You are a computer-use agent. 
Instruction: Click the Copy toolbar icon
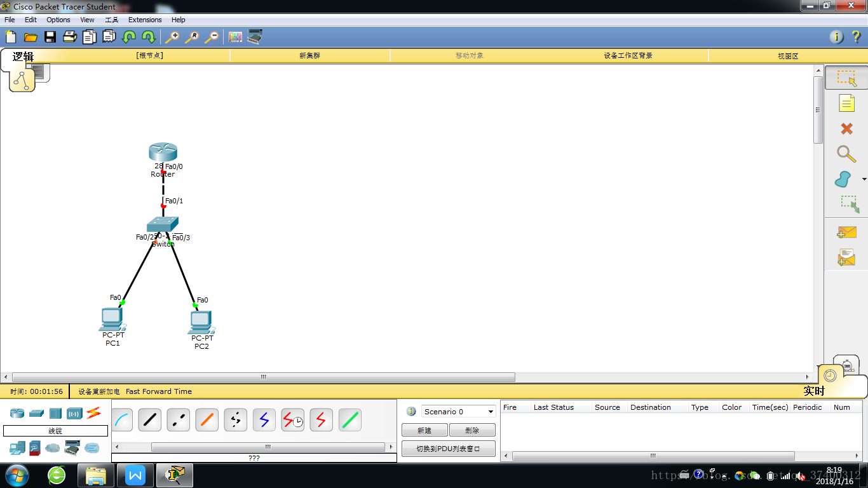point(90,37)
